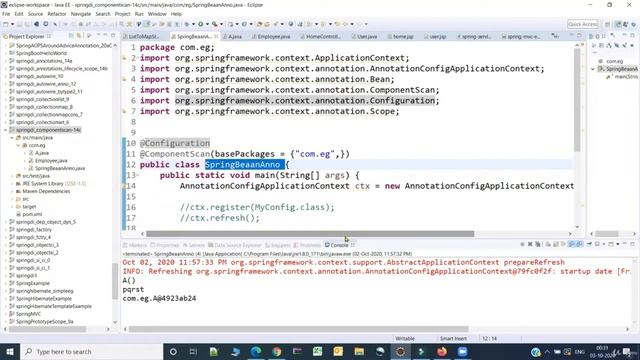Collapse all projects in Project Explorer
640x360 pixels.
click(x=71, y=36)
